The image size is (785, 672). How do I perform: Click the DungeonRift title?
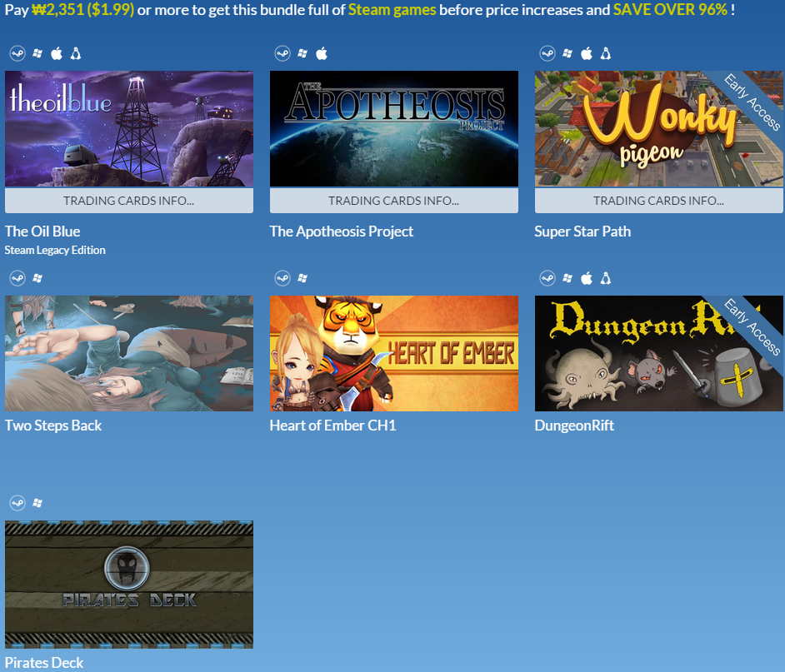[x=574, y=426]
